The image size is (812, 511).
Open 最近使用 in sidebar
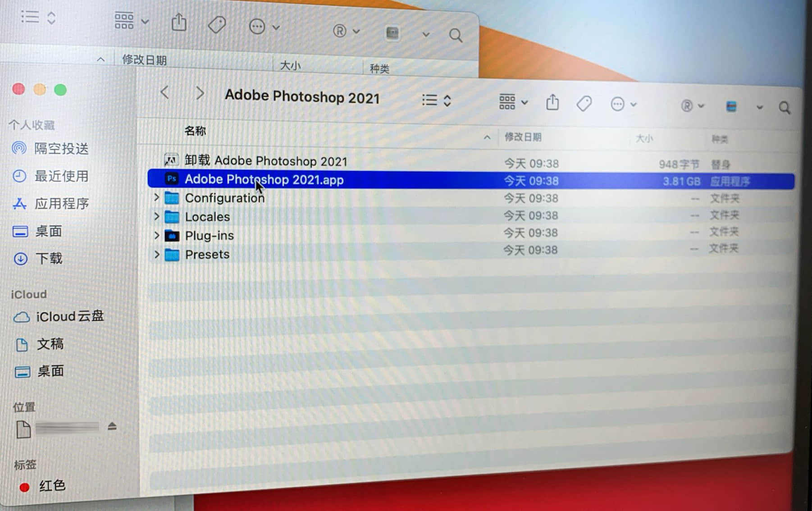coord(50,176)
